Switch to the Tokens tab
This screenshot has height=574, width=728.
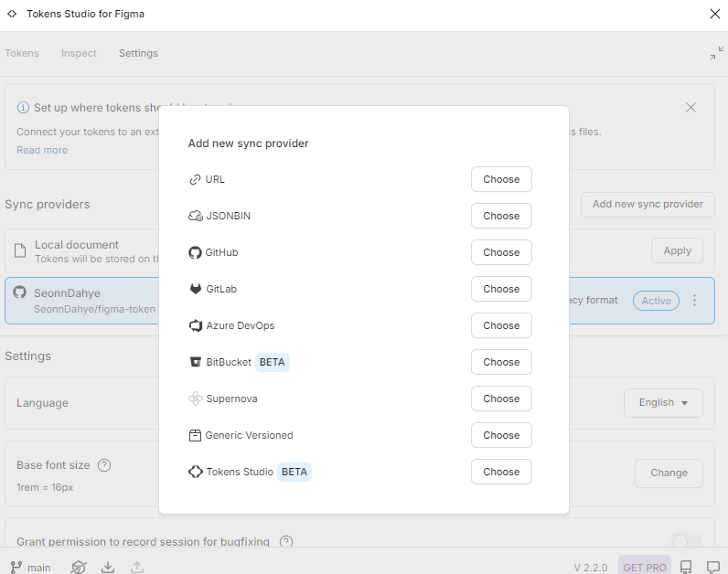(22, 53)
